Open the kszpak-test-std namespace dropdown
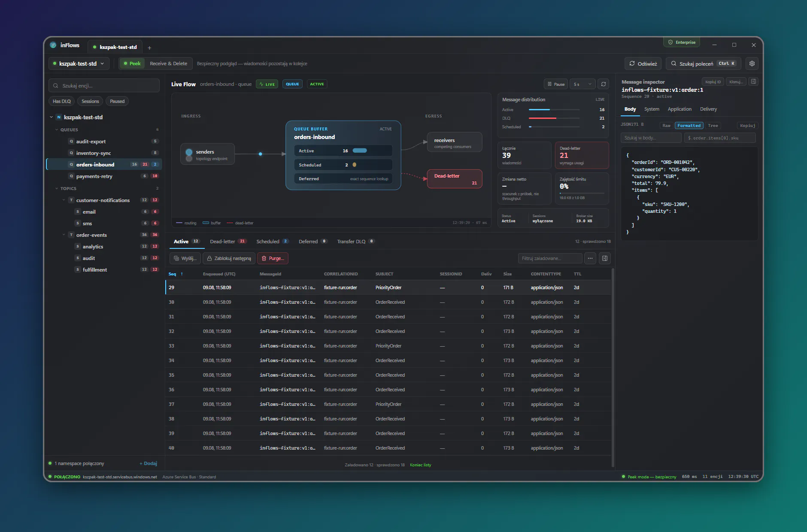 click(x=79, y=63)
